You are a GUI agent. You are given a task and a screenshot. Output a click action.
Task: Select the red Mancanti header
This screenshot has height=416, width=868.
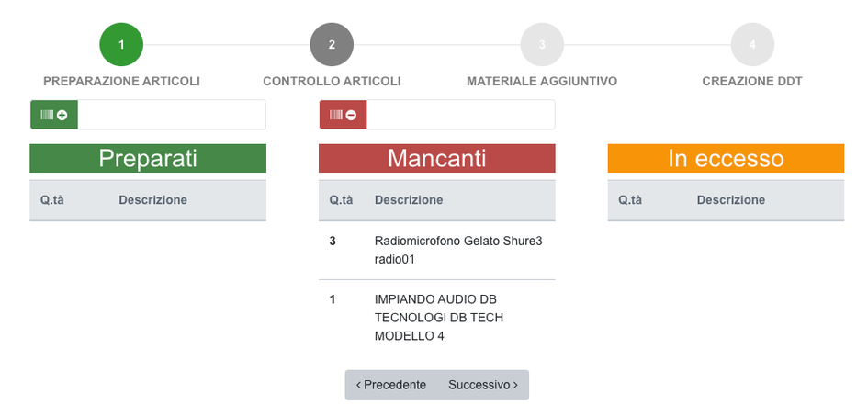pyautogui.click(x=437, y=158)
